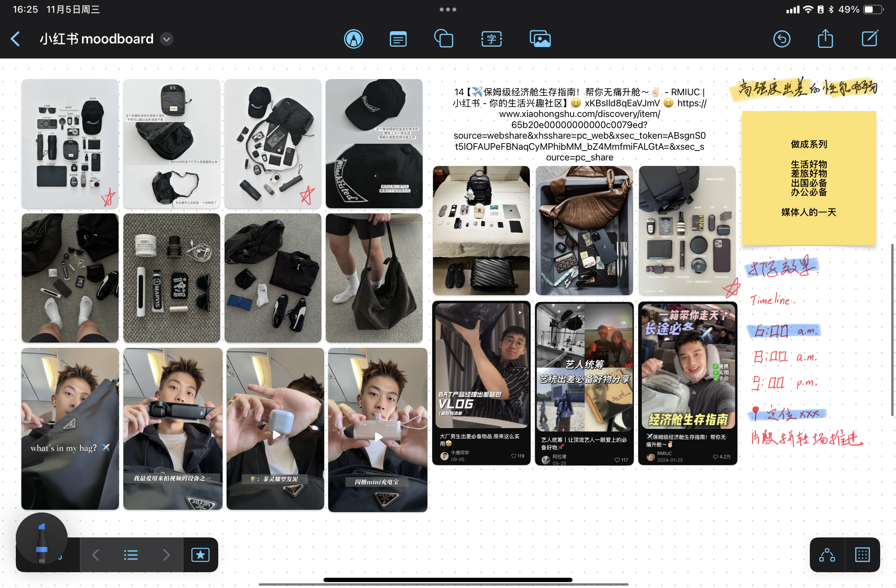Add a text box with 字 icon
This screenshot has height=588, width=896.
click(491, 39)
